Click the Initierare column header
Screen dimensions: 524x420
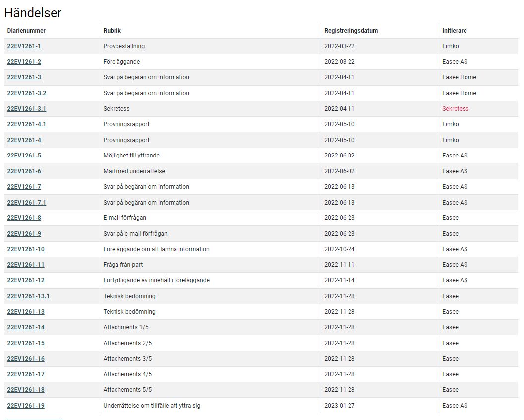pyautogui.click(x=454, y=31)
